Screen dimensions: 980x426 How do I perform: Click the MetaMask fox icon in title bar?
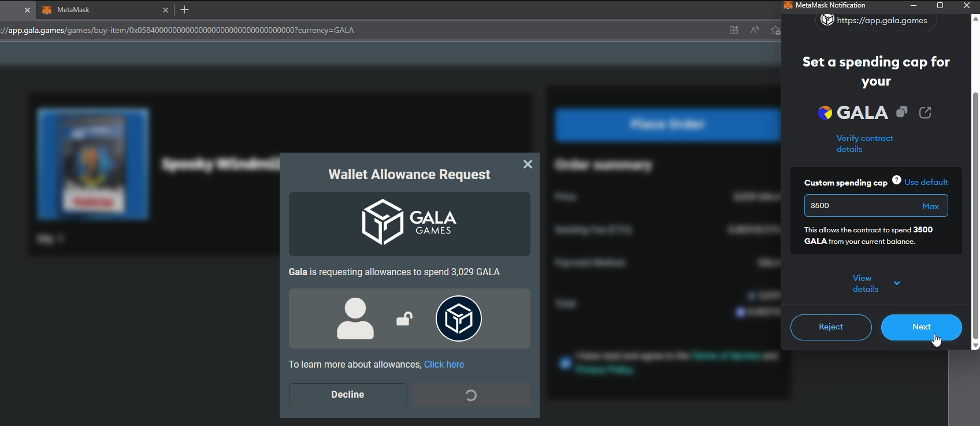click(788, 5)
